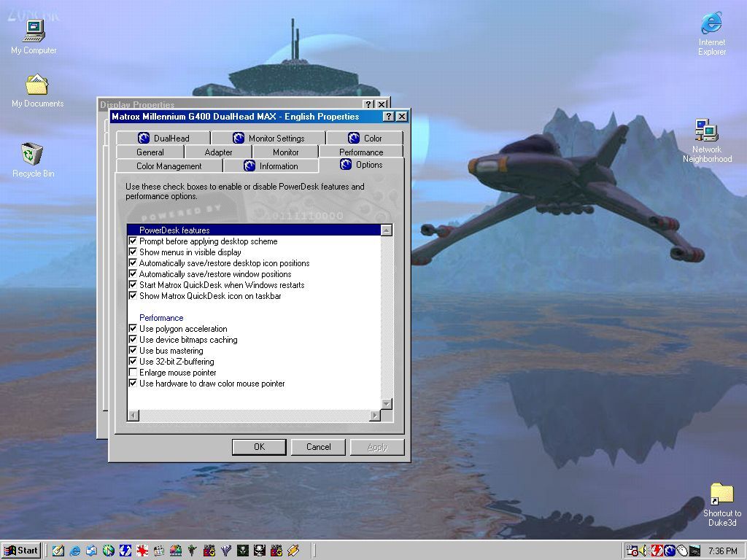Open the Monitor Settings tab

268,138
